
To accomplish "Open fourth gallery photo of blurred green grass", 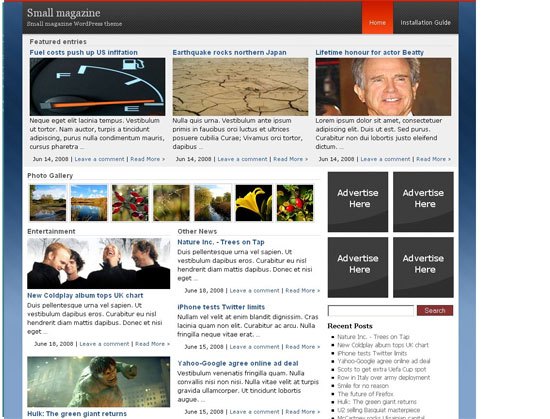I will [x=172, y=203].
